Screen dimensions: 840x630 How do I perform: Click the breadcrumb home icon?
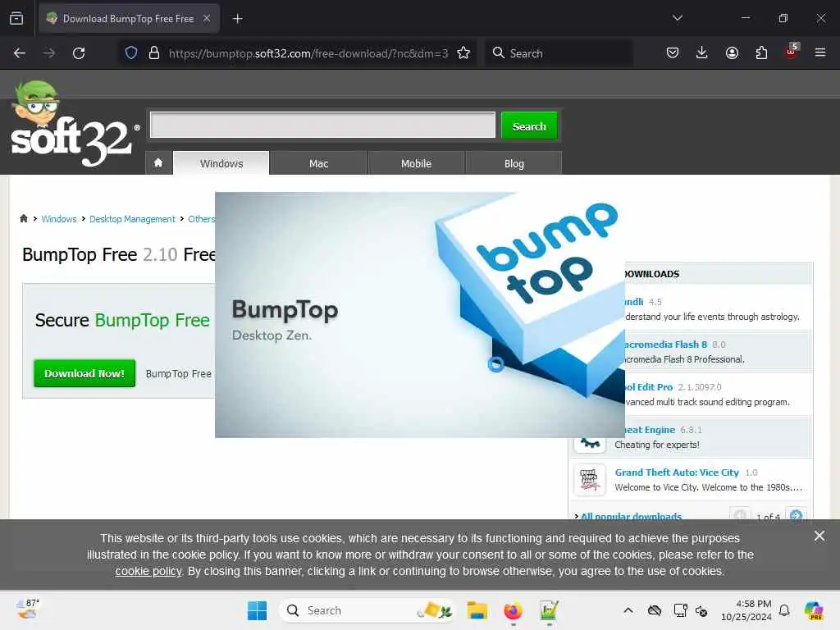(24, 218)
